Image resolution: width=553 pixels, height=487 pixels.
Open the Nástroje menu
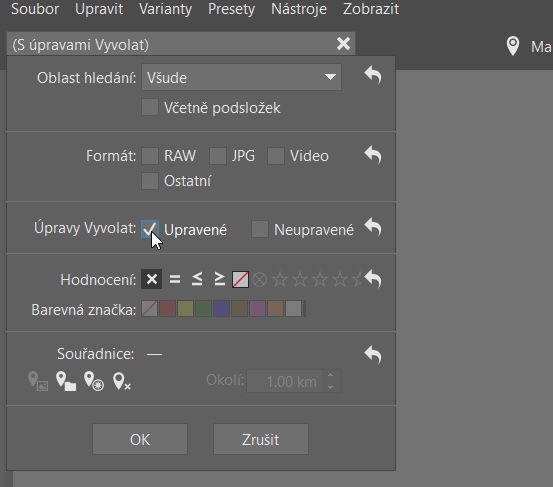(x=299, y=9)
